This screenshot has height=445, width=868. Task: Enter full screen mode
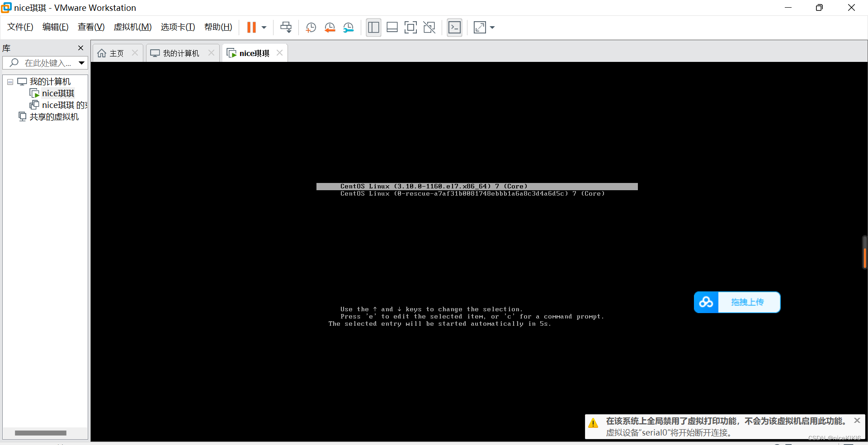tap(410, 27)
